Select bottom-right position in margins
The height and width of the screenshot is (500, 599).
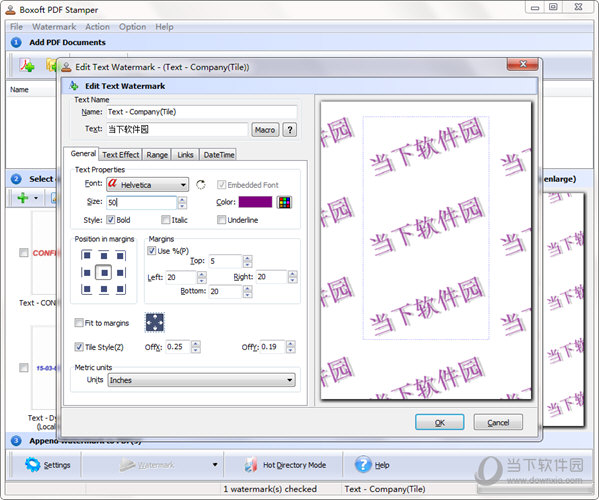(120, 289)
